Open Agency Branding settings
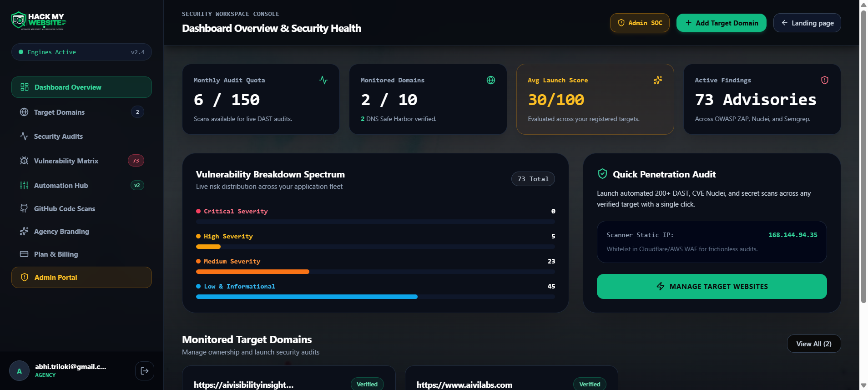This screenshot has height=390, width=868. [81, 231]
